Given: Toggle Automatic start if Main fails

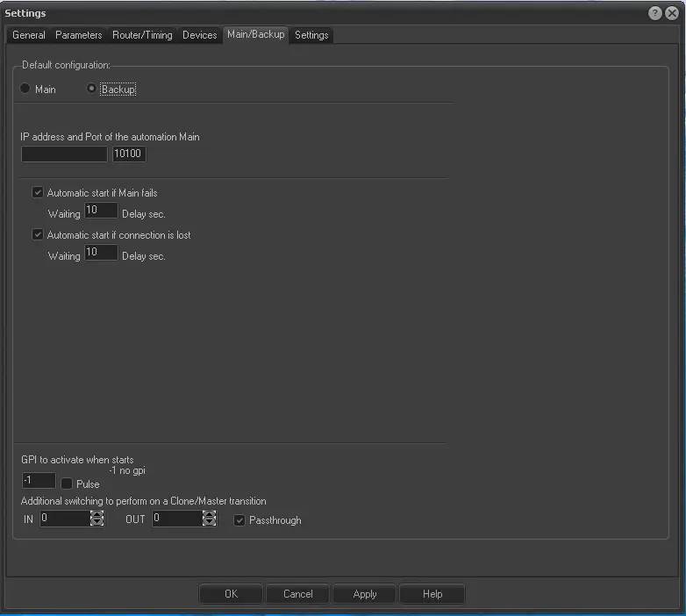Looking at the screenshot, I should 38,192.
